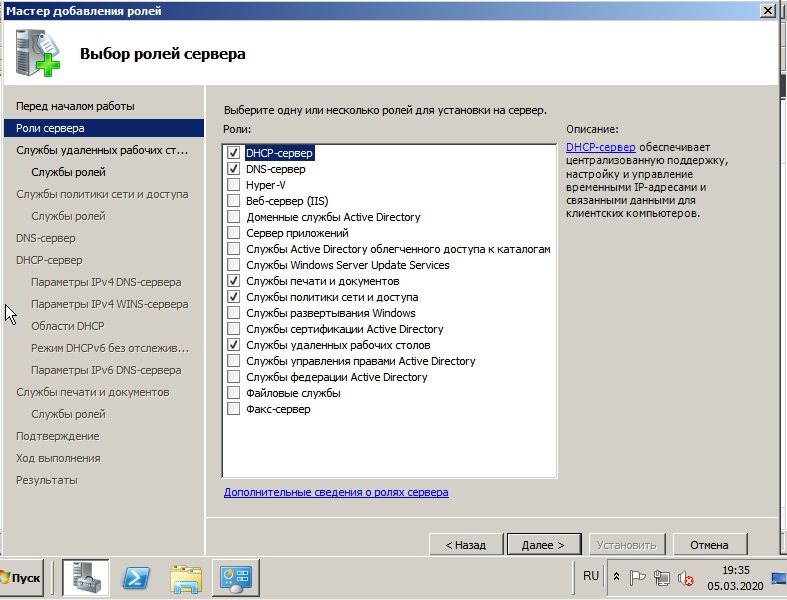Select the Режим DHCPv6 без отслеживания step
Screen dimensions: 787x600
pos(110,348)
